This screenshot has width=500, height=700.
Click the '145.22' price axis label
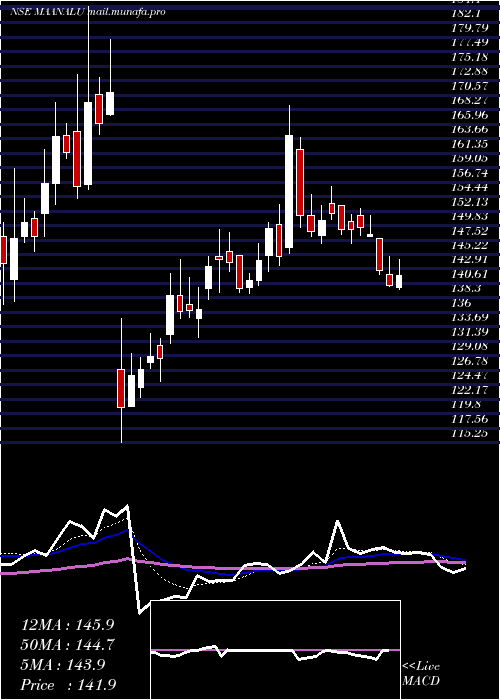click(469, 245)
